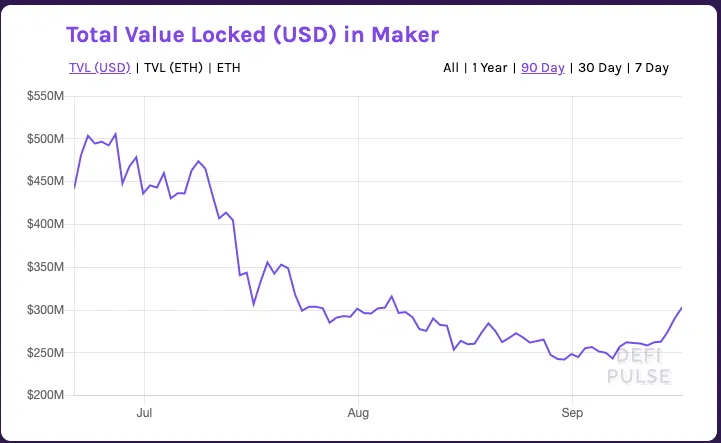This screenshot has height=443, width=721.
Task: Select the TVL (USD) view link
Action: point(100,68)
